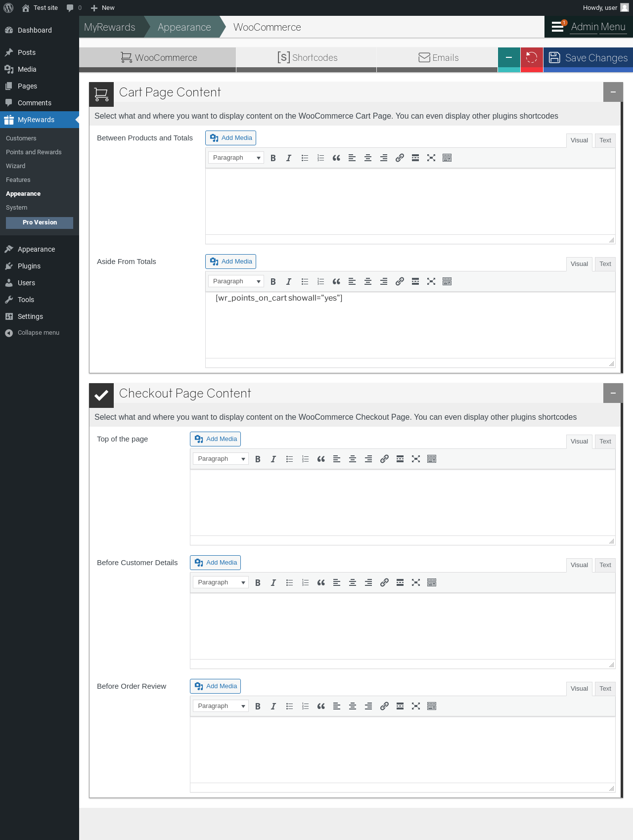Click Bold in Between Products and Totals editor
The height and width of the screenshot is (840, 633).
point(273,158)
